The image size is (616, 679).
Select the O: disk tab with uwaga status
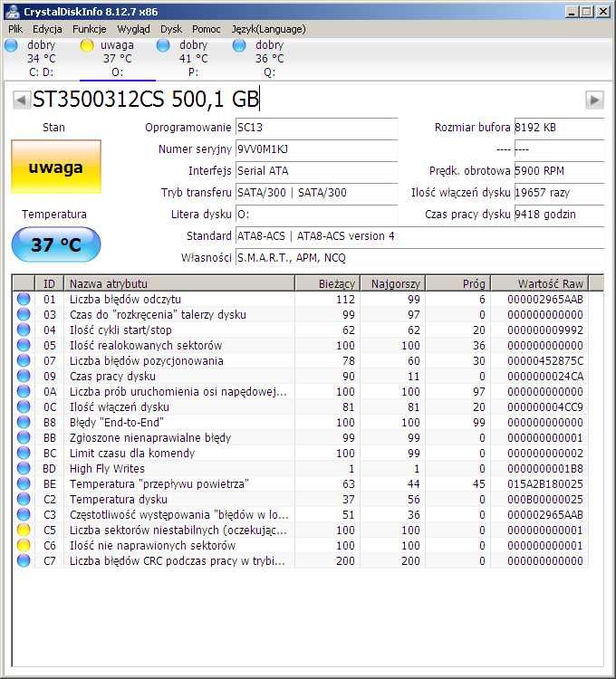(118, 59)
